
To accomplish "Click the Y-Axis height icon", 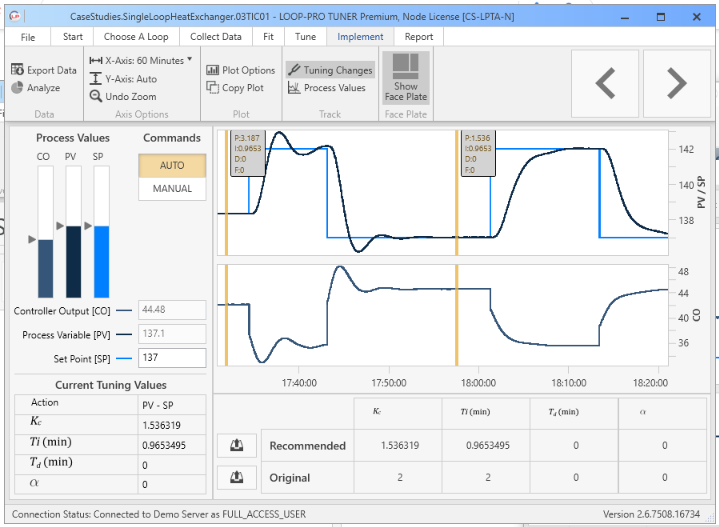I will tap(95, 79).
